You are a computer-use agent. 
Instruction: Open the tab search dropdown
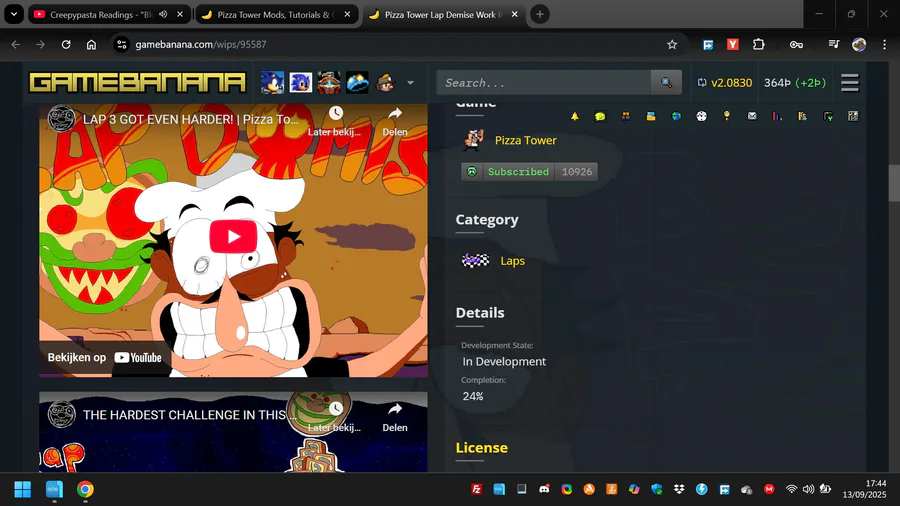14,14
